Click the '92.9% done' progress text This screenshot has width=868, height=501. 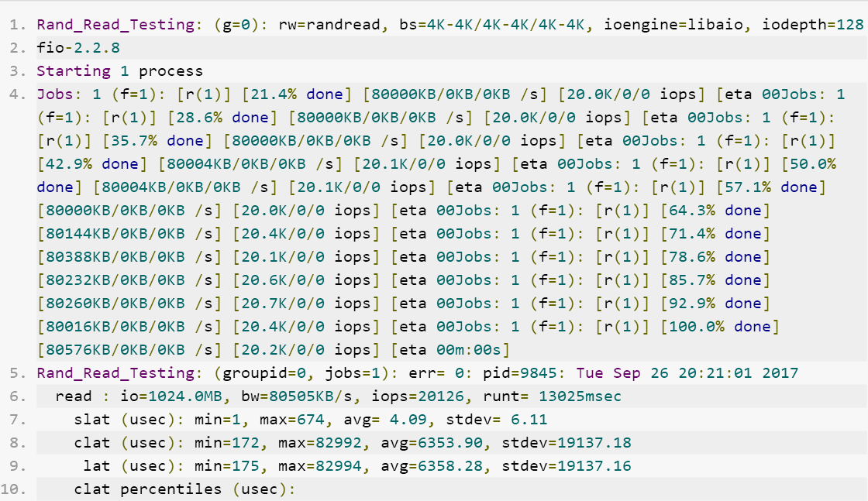715,304
